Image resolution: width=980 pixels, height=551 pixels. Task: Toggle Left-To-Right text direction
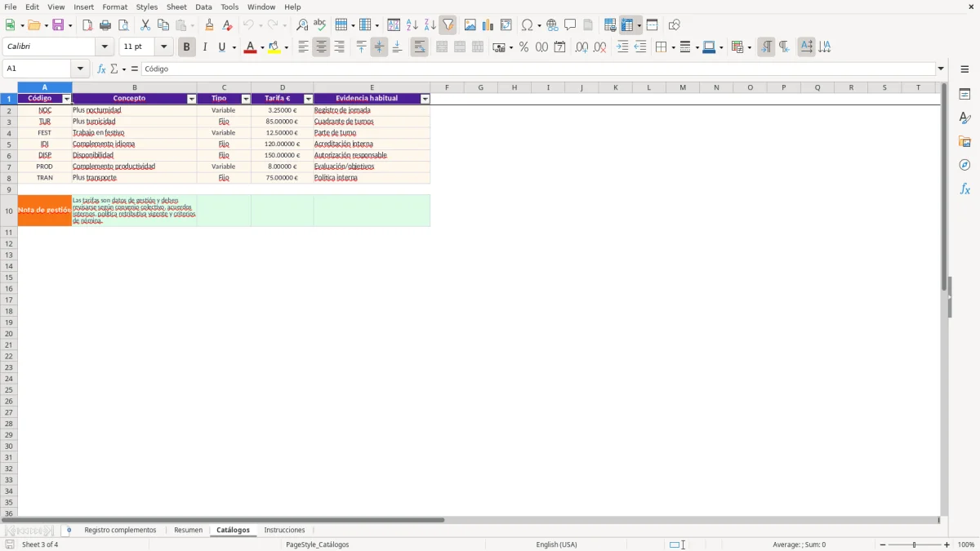coord(766,47)
